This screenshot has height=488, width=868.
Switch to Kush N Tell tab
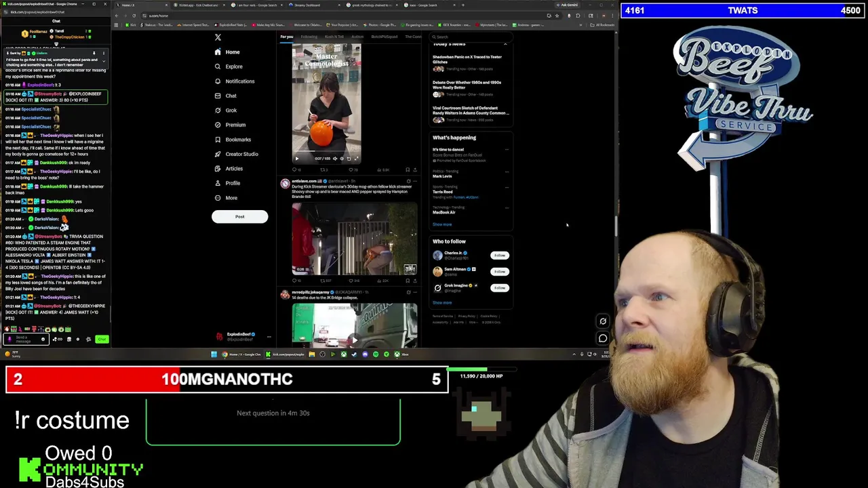point(334,37)
